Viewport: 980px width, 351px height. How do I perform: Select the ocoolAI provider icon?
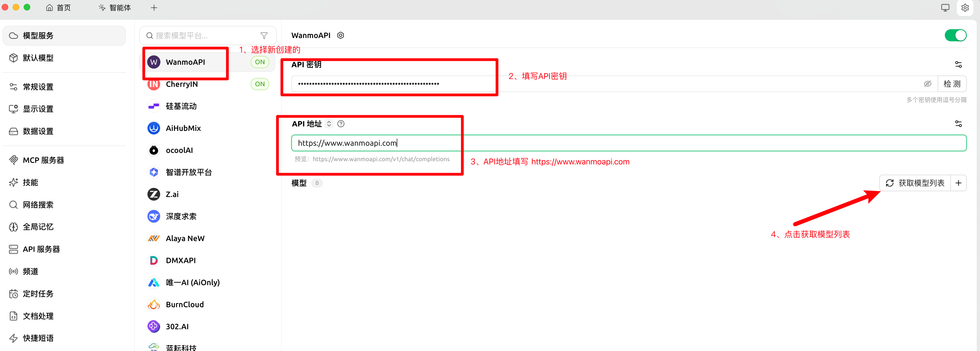(x=154, y=150)
